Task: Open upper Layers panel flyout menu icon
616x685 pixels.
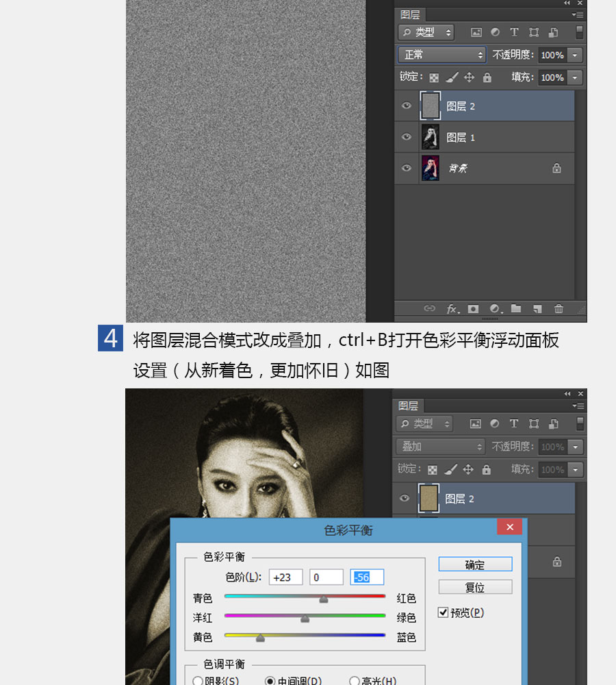Action: click(578, 15)
